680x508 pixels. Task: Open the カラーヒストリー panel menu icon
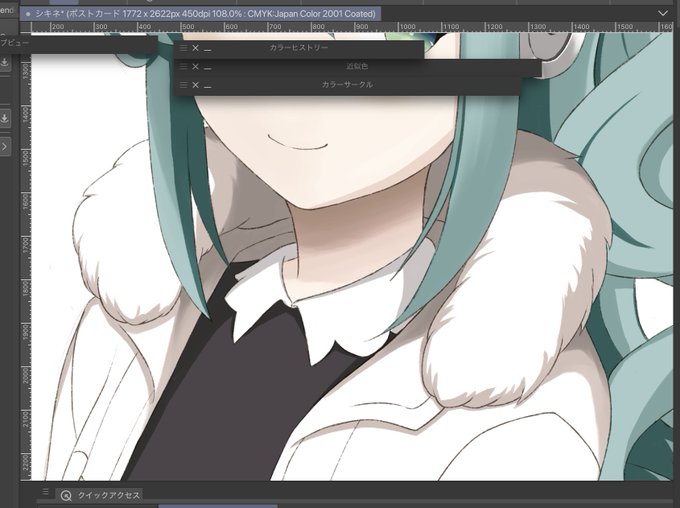coord(183,48)
